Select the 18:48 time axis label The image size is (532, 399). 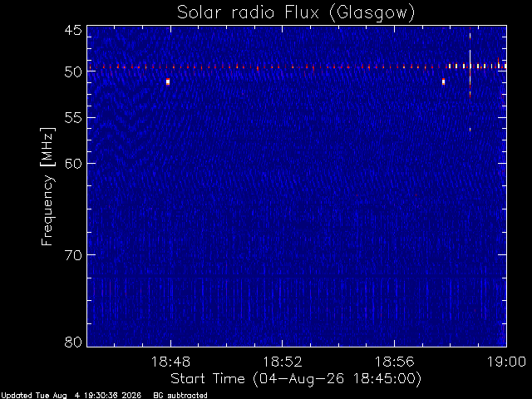(x=170, y=362)
